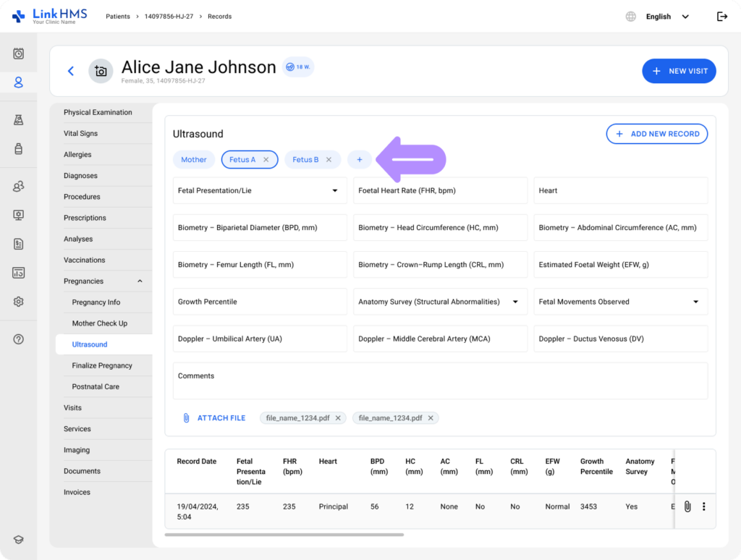
Task: Open the help question mark icon
Action: pyautogui.click(x=18, y=339)
